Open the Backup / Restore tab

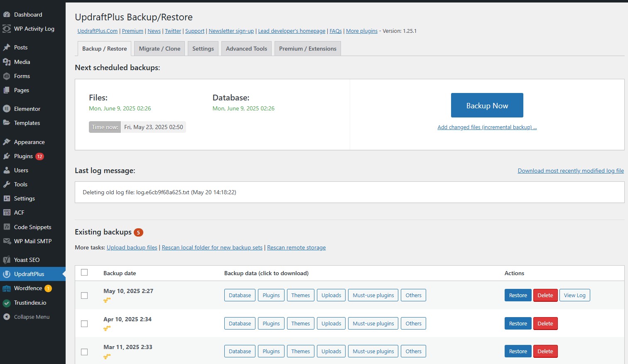(x=105, y=49)
